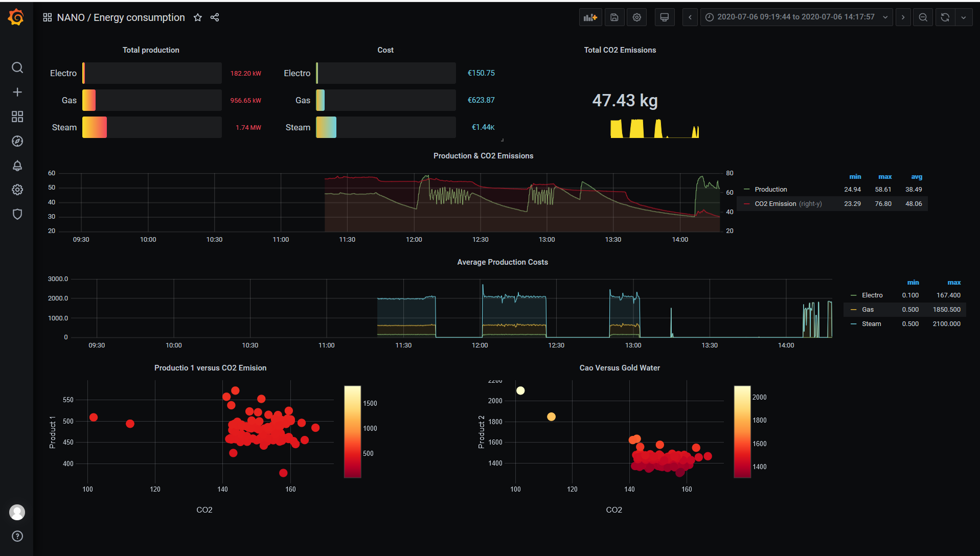
Task: Shift the time range backward
Action: click(x=690, y=17)
